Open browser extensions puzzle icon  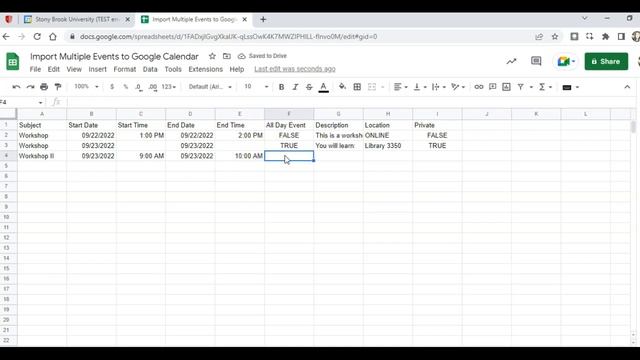pos(605,37)
